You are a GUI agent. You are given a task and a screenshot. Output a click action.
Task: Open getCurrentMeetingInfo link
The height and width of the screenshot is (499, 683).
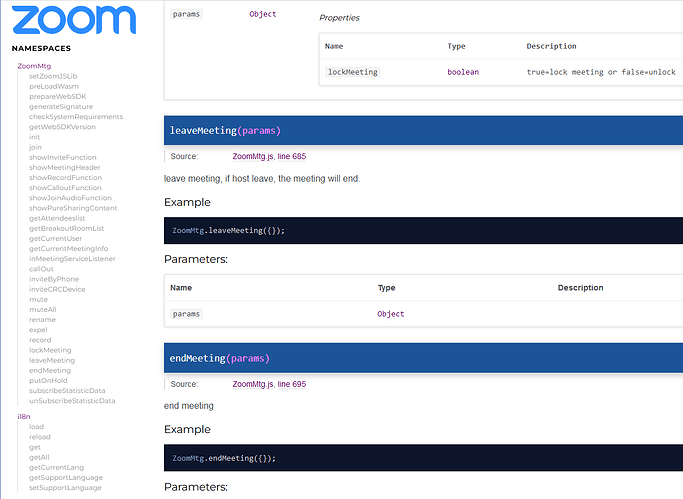(x=68, y=249)
